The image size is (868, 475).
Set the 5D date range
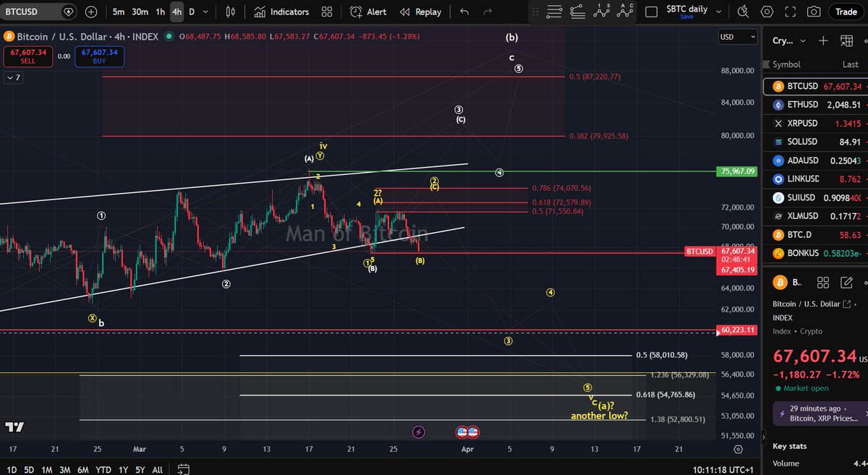click(x=29, y=469)
